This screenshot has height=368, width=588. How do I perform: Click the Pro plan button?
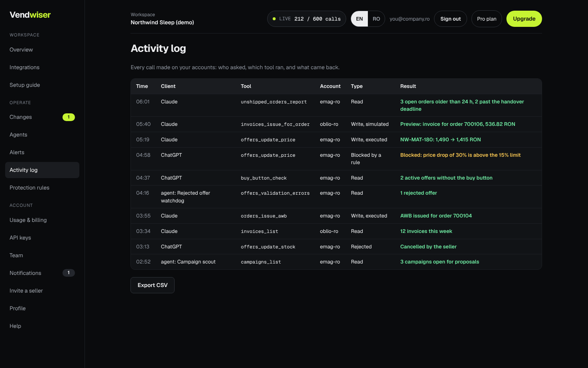click(x=487, y=19)
